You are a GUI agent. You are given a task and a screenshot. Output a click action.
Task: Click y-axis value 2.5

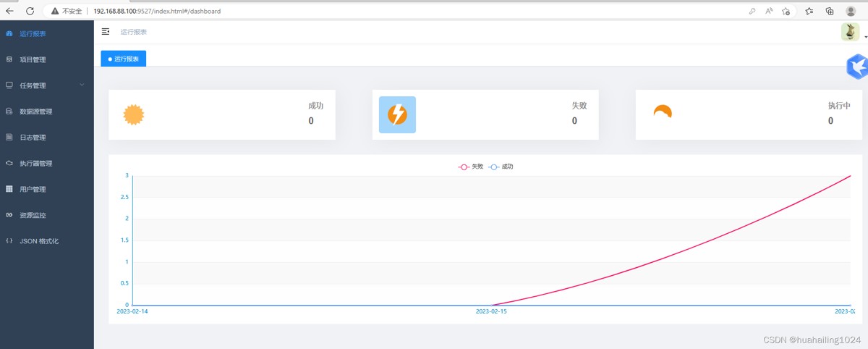pos(124,197)
